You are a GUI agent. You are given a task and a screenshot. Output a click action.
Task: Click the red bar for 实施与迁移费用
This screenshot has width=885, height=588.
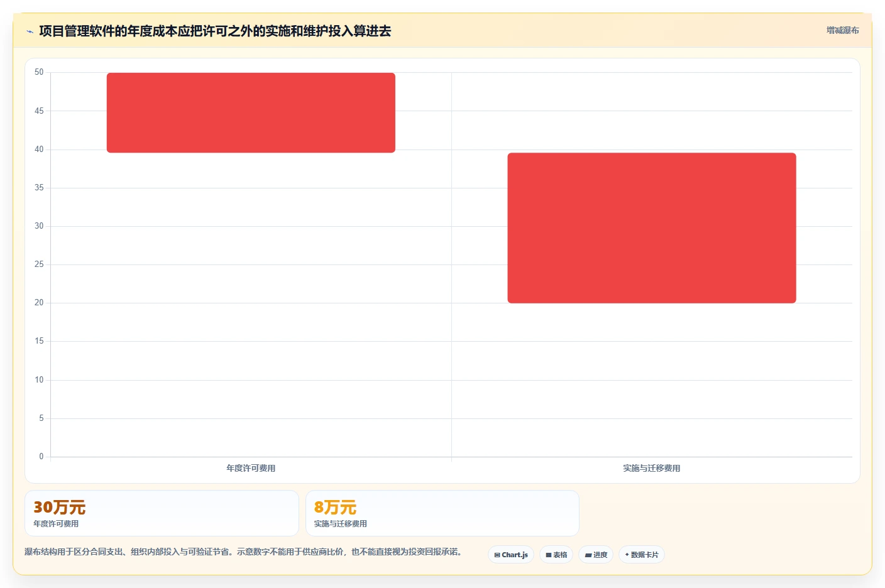[x=652, y=228]
